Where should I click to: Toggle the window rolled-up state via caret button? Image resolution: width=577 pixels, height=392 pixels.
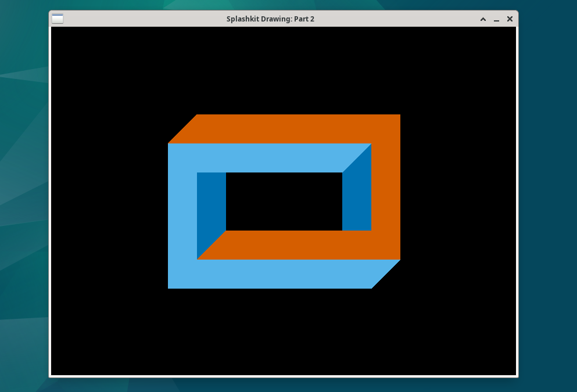[483, 19]
